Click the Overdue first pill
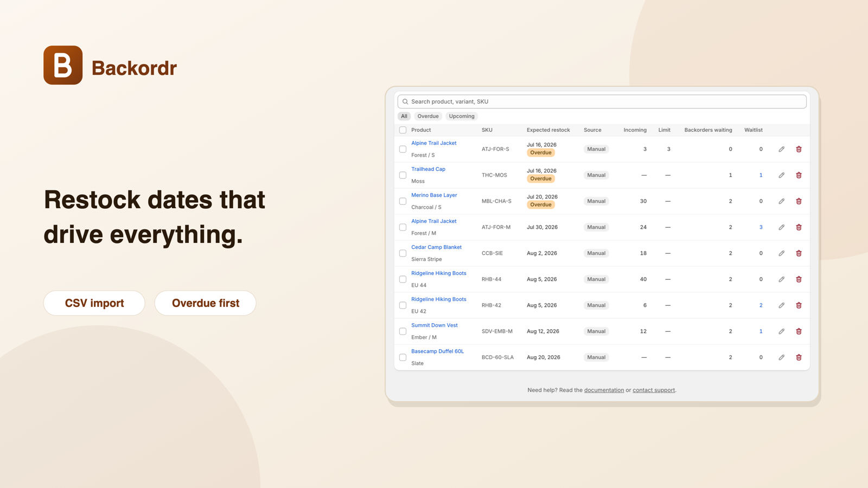This screenshot has width=868, height=488. tap(206, 303)
